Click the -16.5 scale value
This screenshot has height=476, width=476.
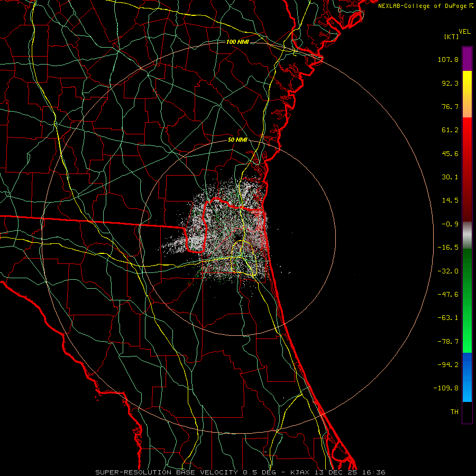(x=448, y=248)
